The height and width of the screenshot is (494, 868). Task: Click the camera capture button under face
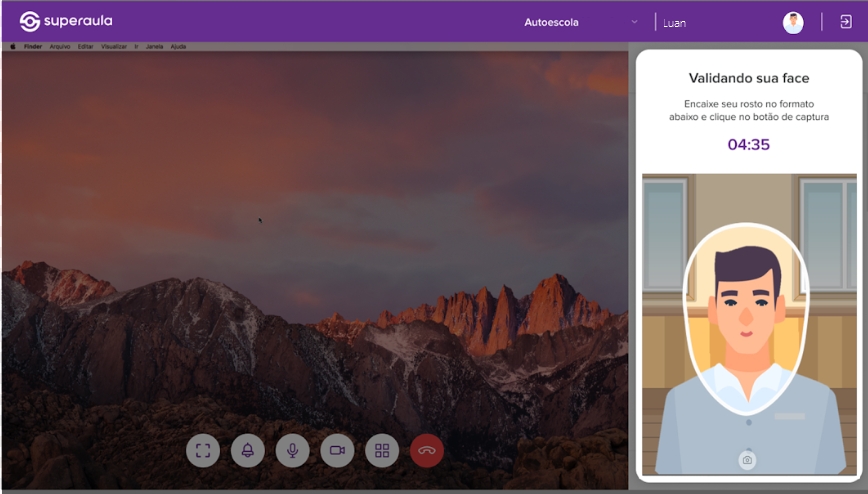coord(747,460)
